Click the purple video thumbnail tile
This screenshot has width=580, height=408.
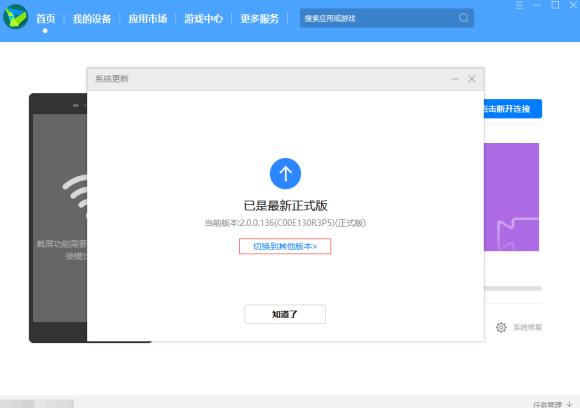pos(511,197)
